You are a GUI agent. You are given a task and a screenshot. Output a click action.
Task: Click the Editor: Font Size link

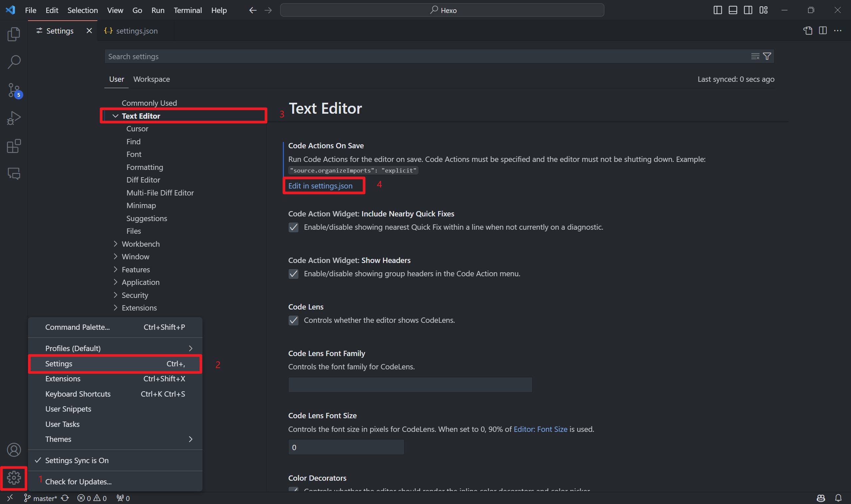[540, 429]
